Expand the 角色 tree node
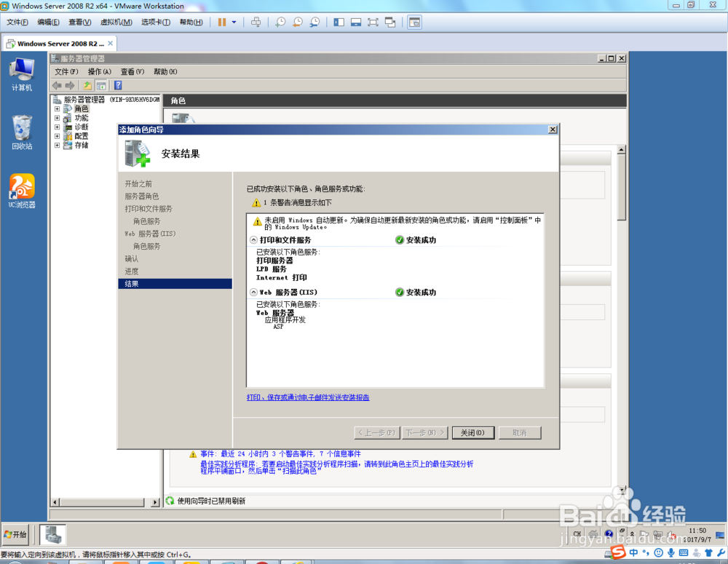This screenshot has height=564, width=728. (57, 108)
